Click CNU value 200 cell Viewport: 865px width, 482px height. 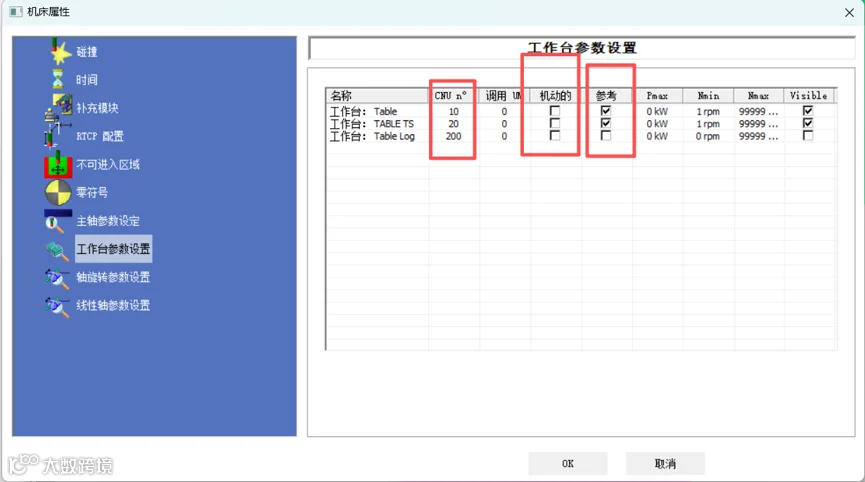(453, 136)
